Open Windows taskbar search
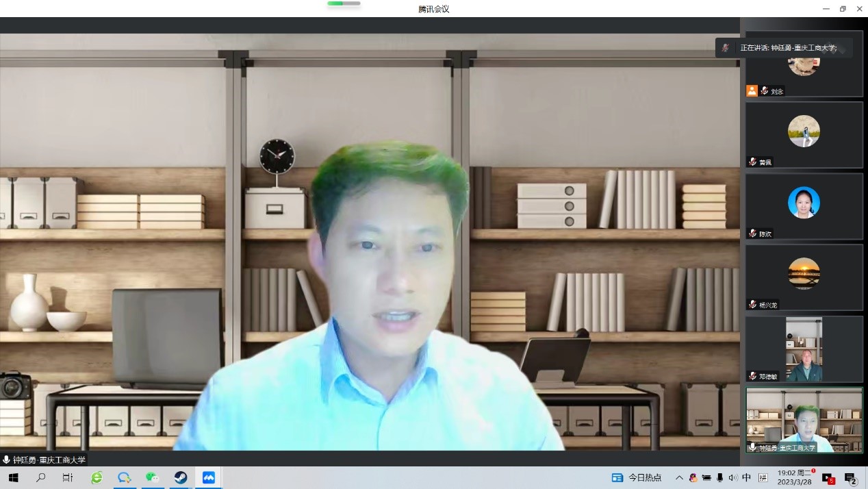The image size is (868, 489). (40, 478)
